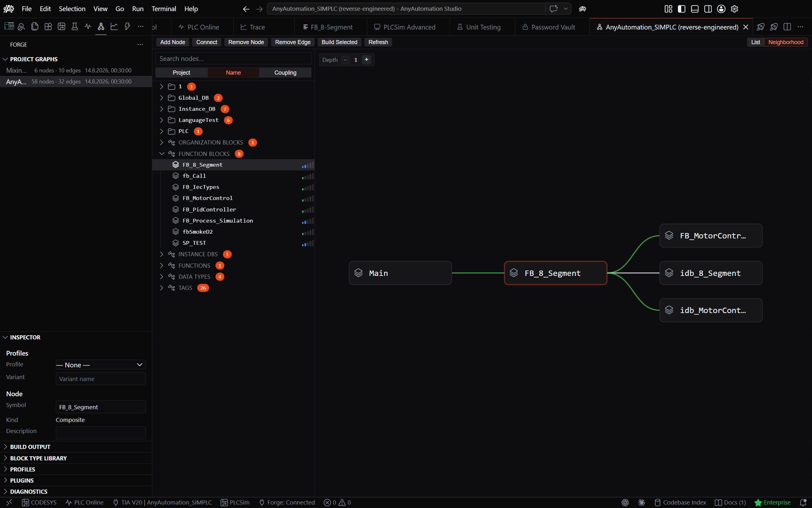
Task: Click the Connect button
Action: point(207,42)
